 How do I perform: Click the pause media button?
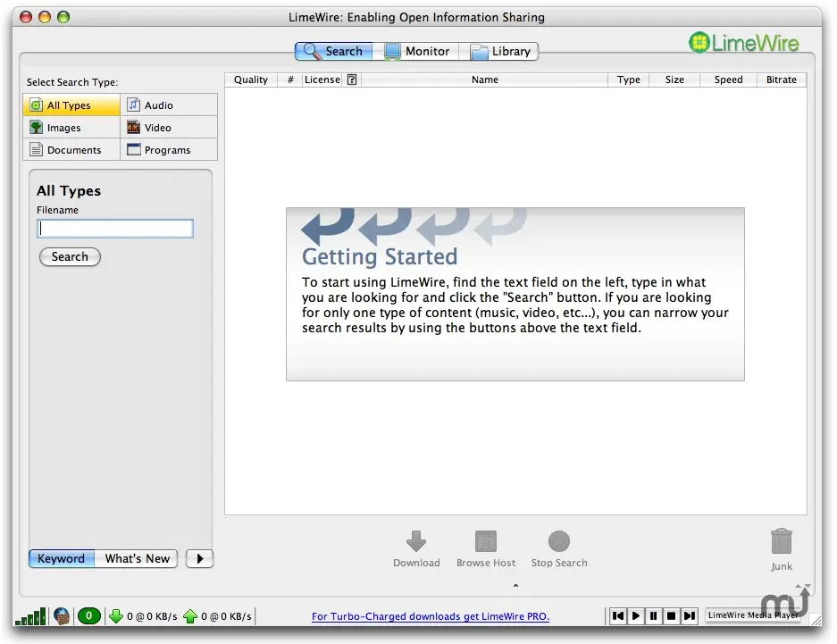point(653,615)
